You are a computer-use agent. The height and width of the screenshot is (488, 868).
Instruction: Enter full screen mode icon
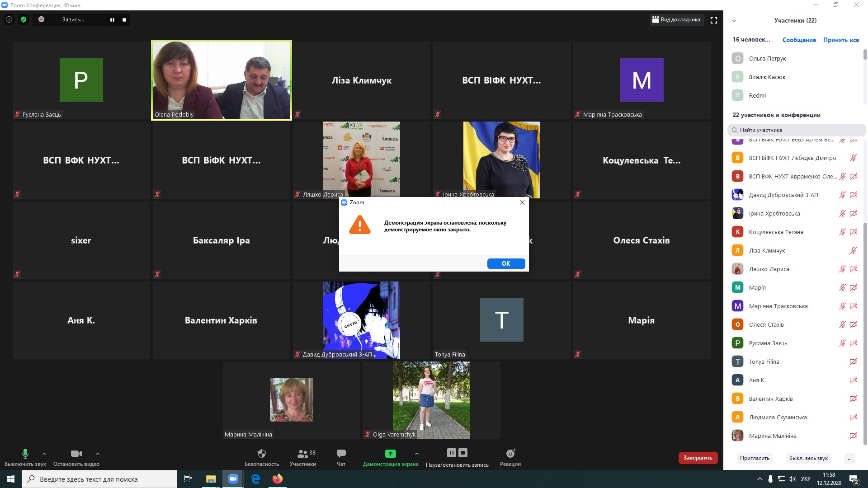(x=714, y=20)
